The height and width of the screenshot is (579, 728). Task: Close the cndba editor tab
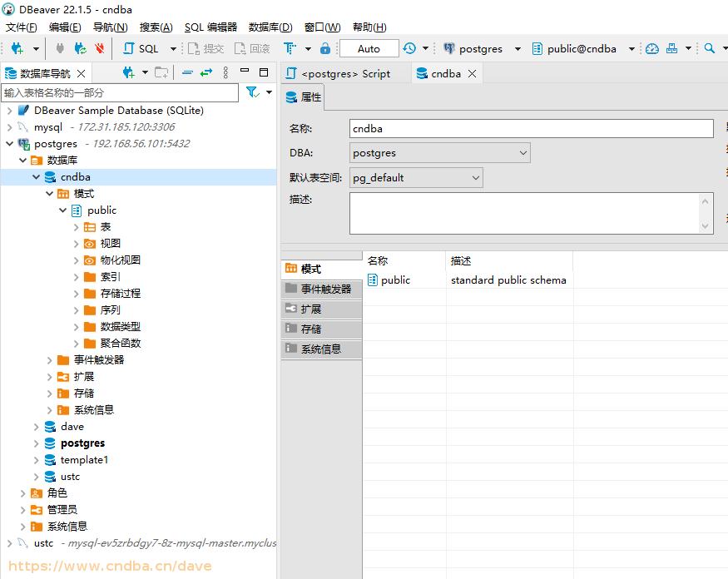473,74
